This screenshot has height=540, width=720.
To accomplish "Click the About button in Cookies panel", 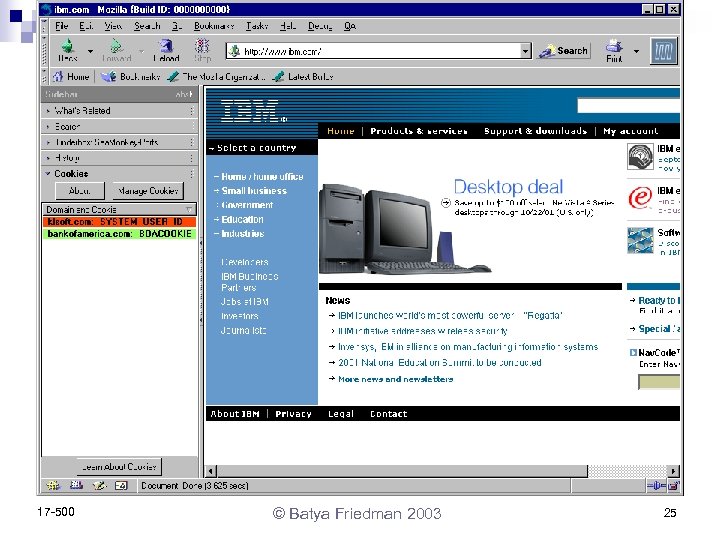I will (80, 191).
